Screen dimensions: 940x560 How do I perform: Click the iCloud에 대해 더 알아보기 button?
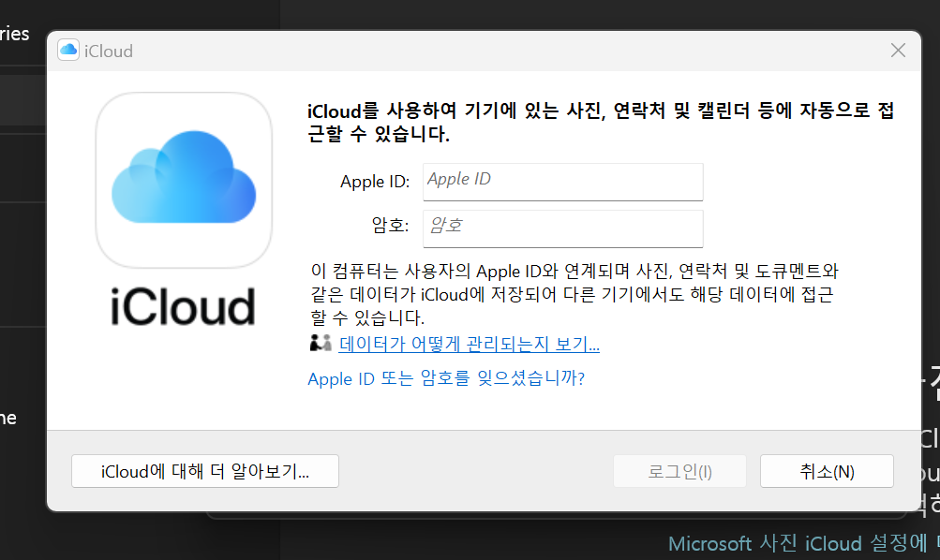coord(205,471)
